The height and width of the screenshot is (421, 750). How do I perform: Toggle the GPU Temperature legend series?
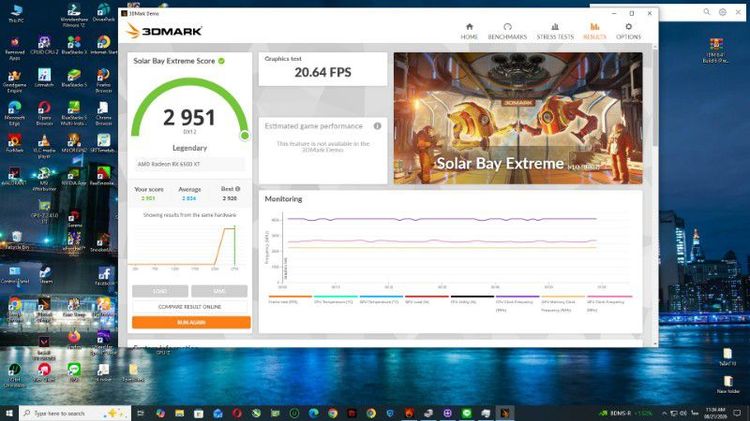(381, 300)
